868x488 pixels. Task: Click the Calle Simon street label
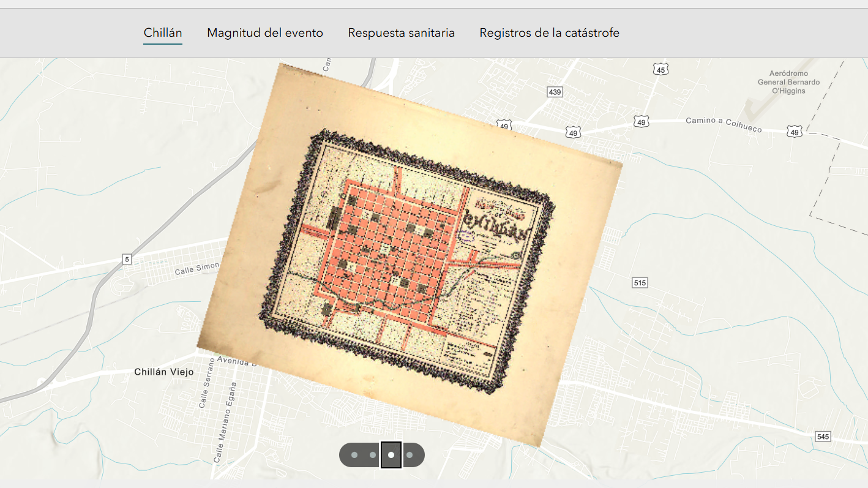(x=197, y=268)
